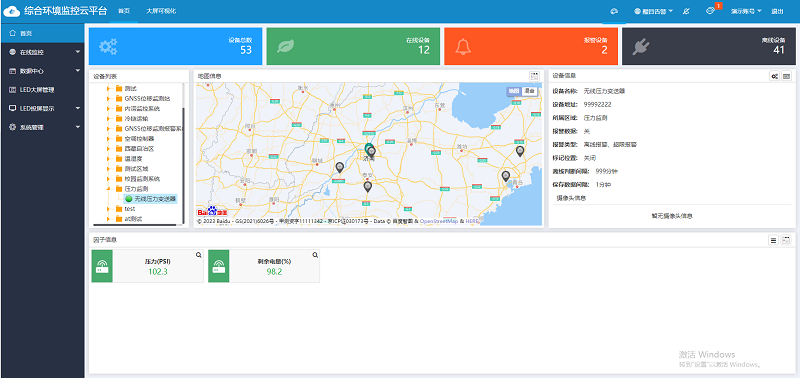Viewport: 800px width, 378px height.
Task: Click the mute bell icon in top bar
Action: tap(686, 11)
